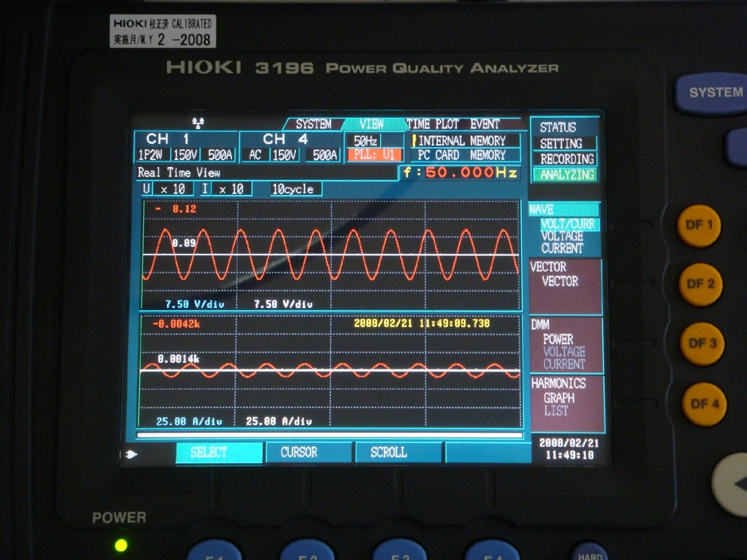Click the white 25.00 A/div scale label
Image resolution: width=747 pixels, height=560 pixels.
(278, 422)
